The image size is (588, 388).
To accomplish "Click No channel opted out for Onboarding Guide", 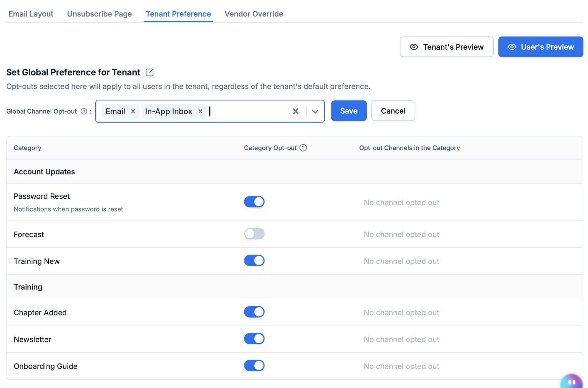I will tap(401, 366).
